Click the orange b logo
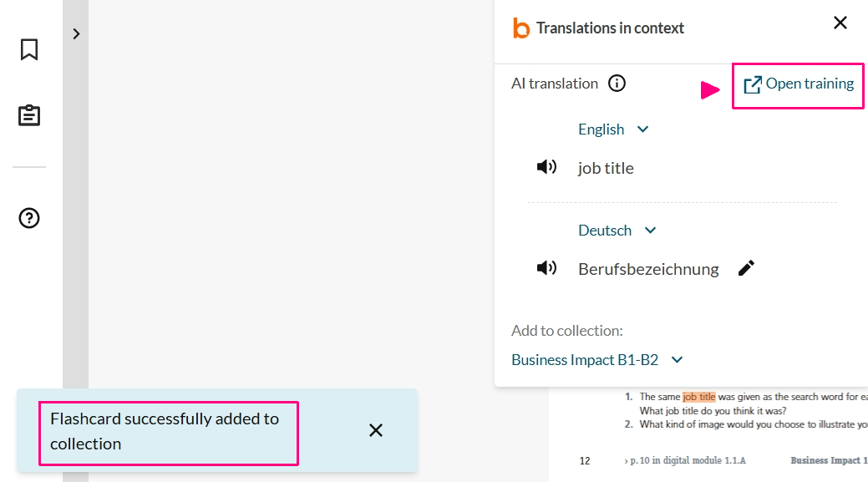 (x=521, y=28)
